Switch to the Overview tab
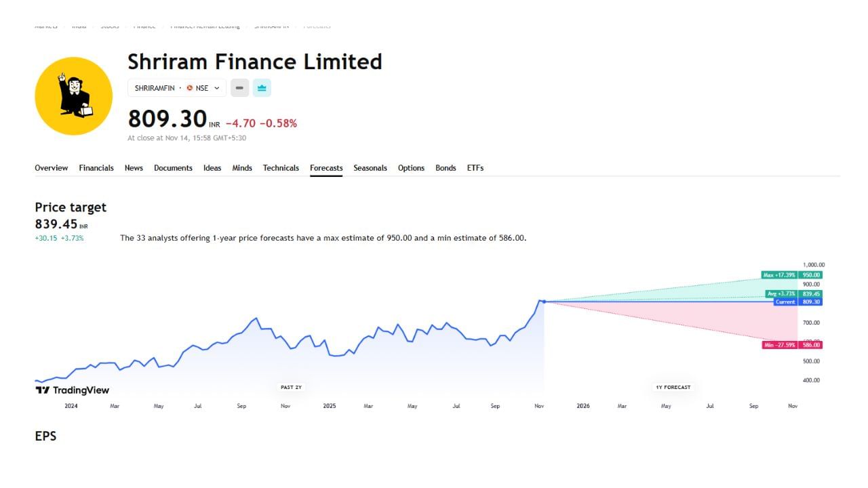Image resolution: width=868 pixels, height=488 pixels. [52, 168]
